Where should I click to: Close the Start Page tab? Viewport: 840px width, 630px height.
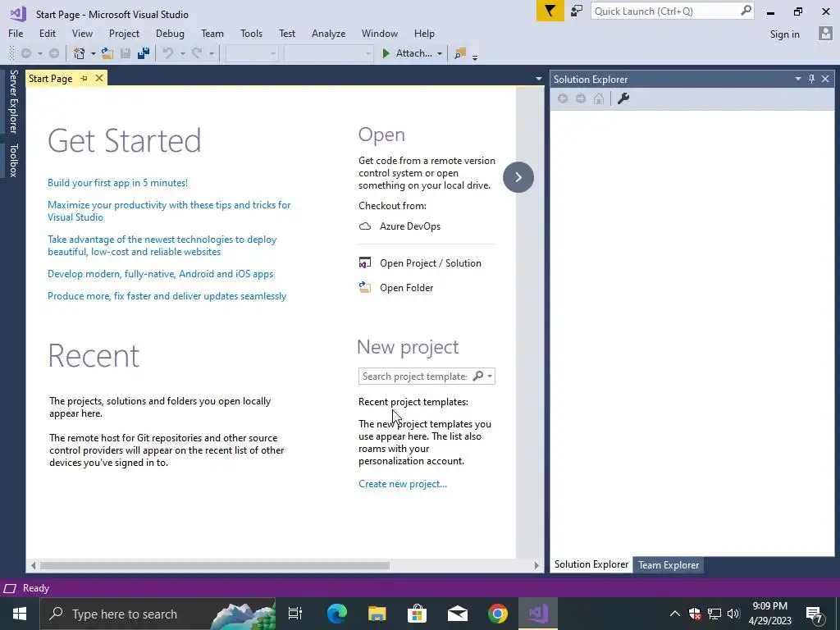tap(99, 78)
